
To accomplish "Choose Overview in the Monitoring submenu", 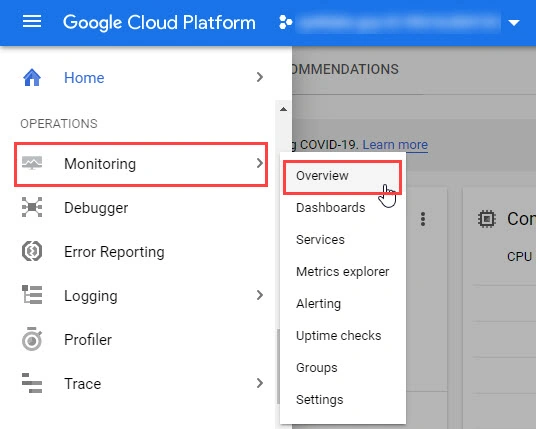I will tap(343, 177).
